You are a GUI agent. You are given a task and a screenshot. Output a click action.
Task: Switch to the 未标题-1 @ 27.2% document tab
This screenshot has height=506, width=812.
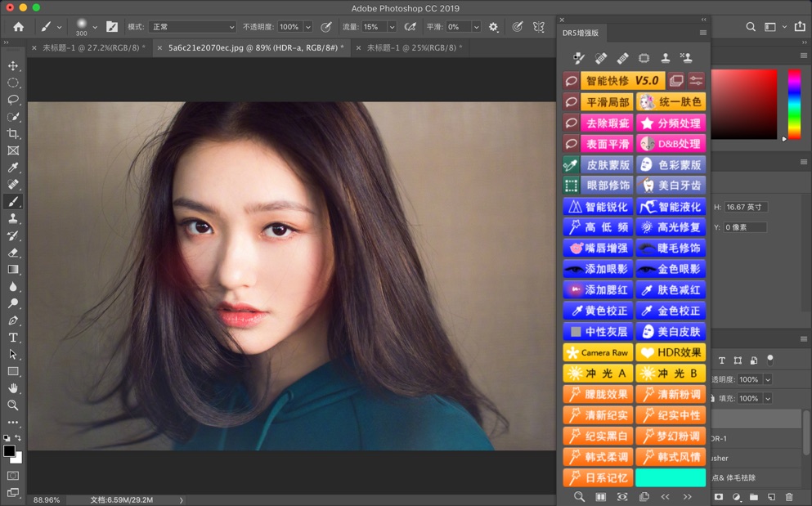tap(93, 48)
